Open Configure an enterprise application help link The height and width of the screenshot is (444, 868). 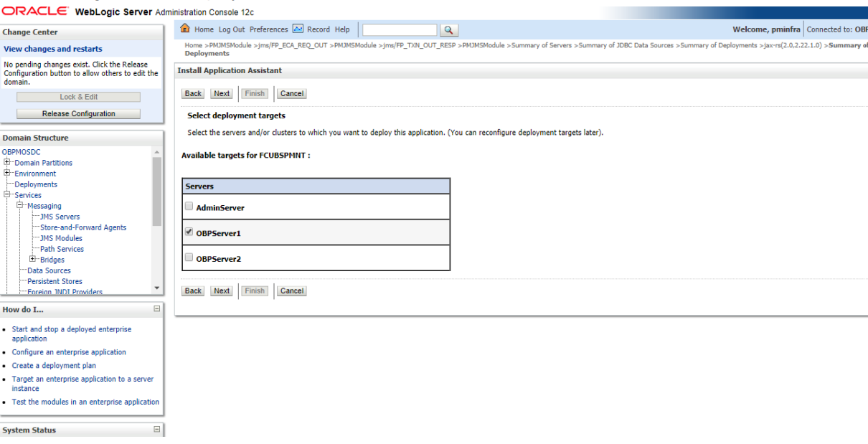pyautogui.click(x=69, y=352)
